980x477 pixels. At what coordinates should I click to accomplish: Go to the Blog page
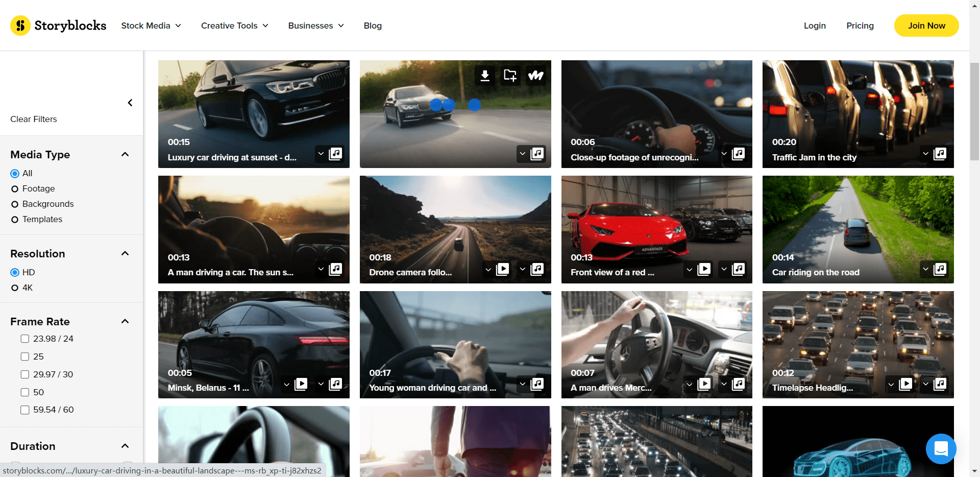373,26
